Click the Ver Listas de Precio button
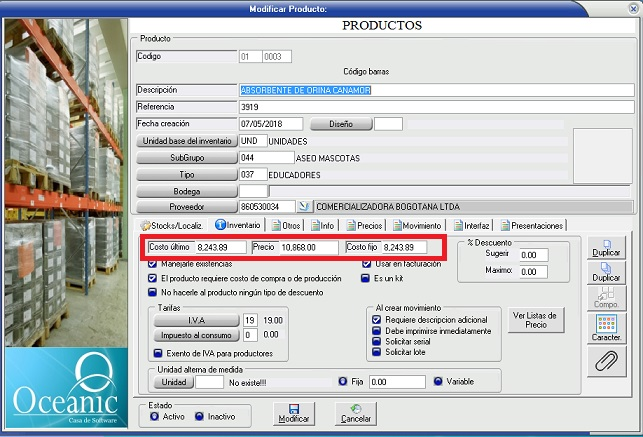Screen dimensions: 643x437 pyautogui.click(x=536, y=319)
